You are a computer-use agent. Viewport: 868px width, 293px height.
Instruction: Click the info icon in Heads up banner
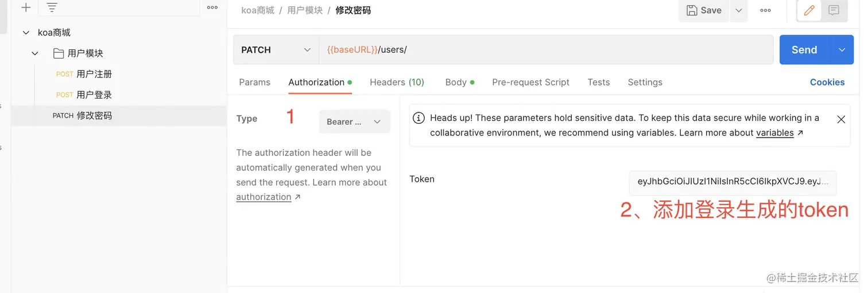pos(419,118)
